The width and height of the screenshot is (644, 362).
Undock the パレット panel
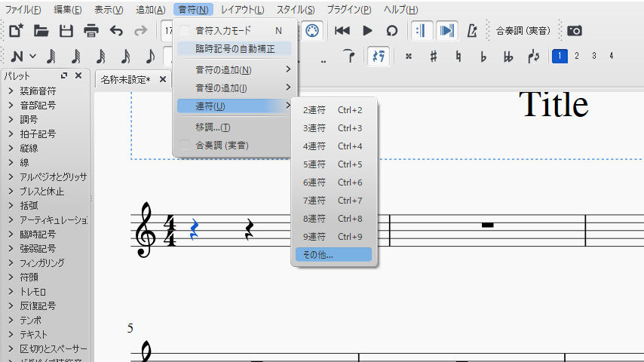pyautogui.click(x=64, y=75)
